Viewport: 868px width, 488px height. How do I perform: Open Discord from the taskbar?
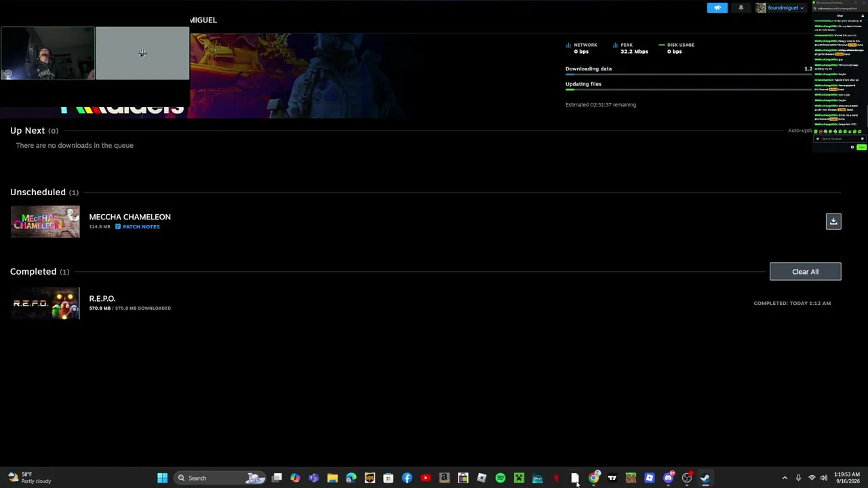(x=668, y=479)
